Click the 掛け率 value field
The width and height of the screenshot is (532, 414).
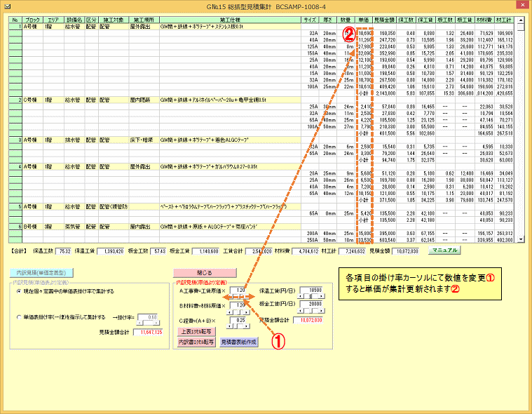(x=147, y=316)
